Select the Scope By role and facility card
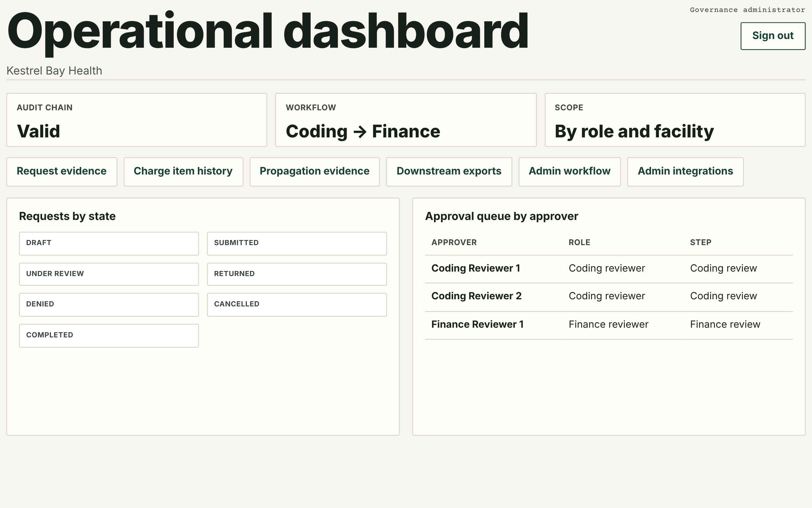This screenshot has height=508, width=812. pos(675,120)
